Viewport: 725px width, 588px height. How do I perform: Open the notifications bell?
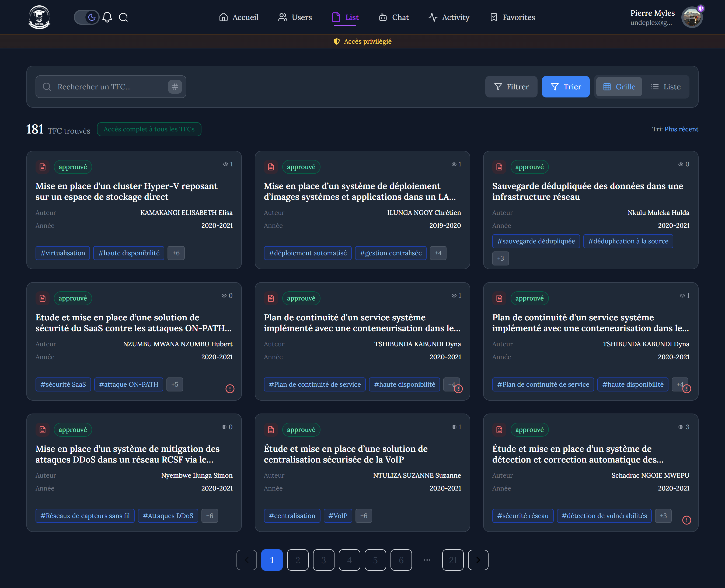[x=107, y=17]
